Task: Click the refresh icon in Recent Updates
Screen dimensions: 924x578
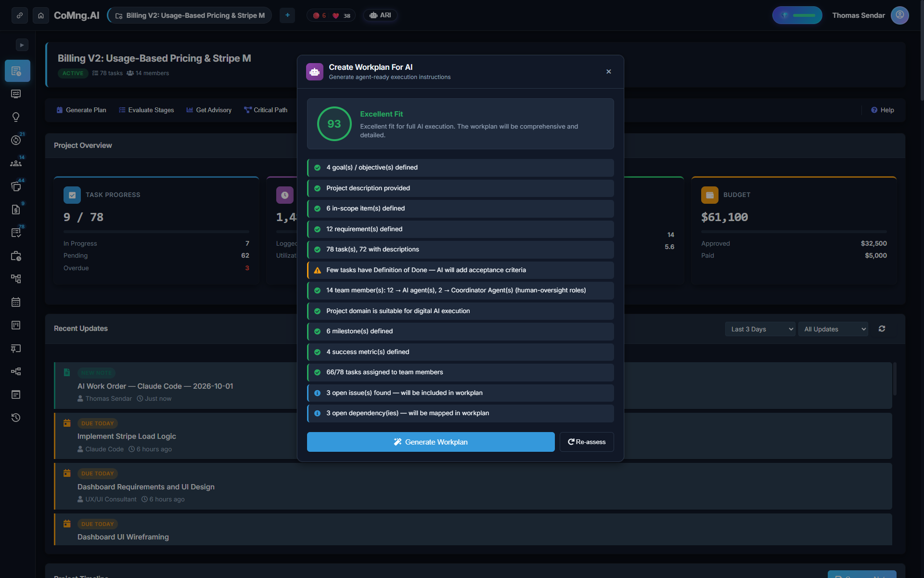Action: click(x=882, y=328)
